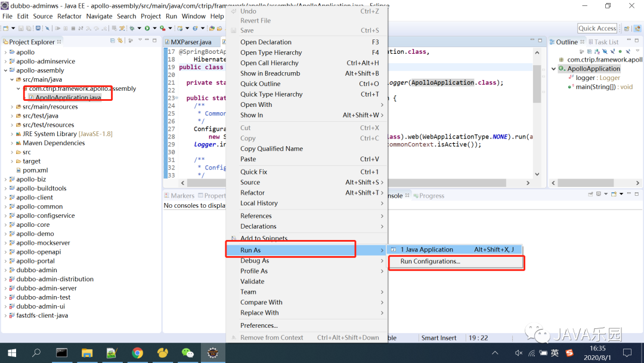644x363 pixels.
Task: Open Chrome from the taskbar
Action: tap(137, 353)
